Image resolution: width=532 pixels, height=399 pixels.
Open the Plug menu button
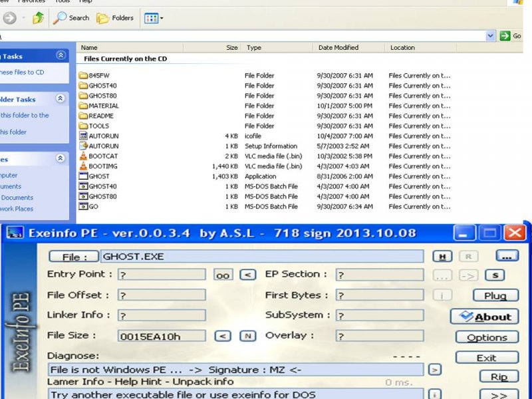click(x=495, y=295)
